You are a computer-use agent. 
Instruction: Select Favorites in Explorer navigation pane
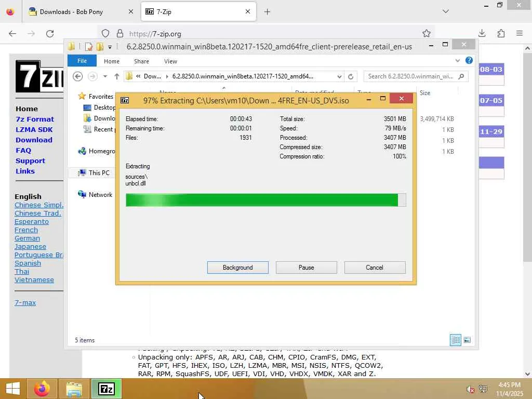coord(101,96)
